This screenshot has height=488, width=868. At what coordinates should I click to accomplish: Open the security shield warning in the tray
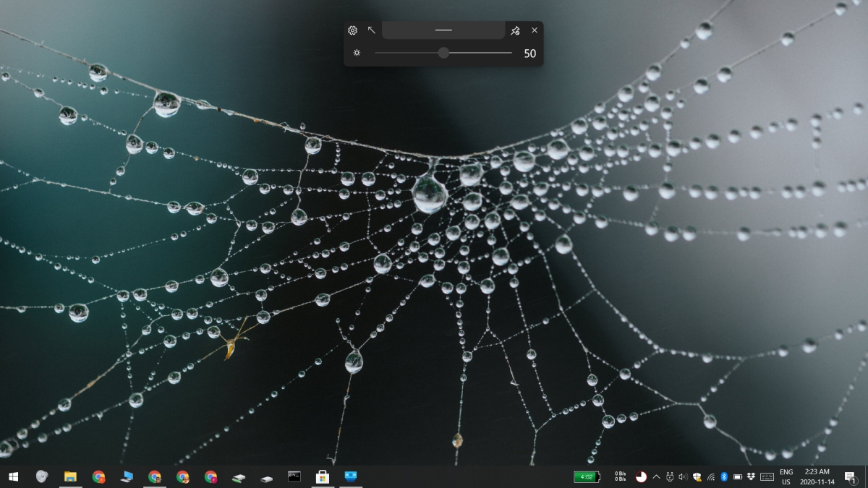click(x=697, y=477)
